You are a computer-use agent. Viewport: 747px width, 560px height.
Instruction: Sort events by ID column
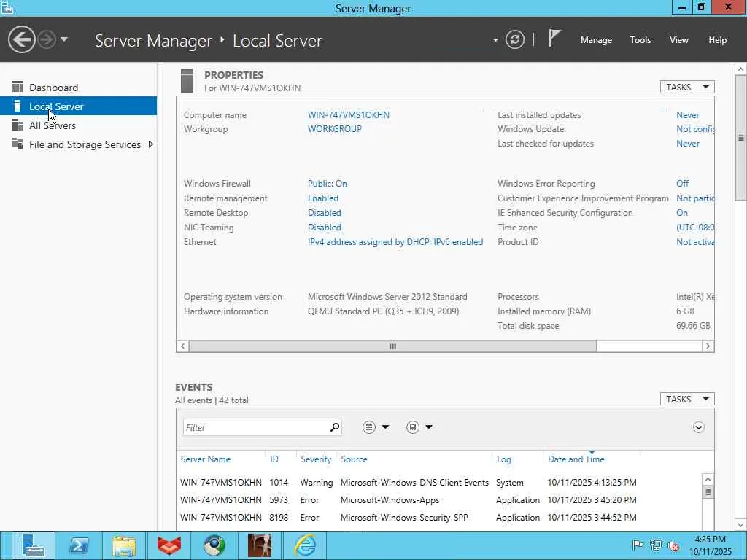click(x=274, y=459)
